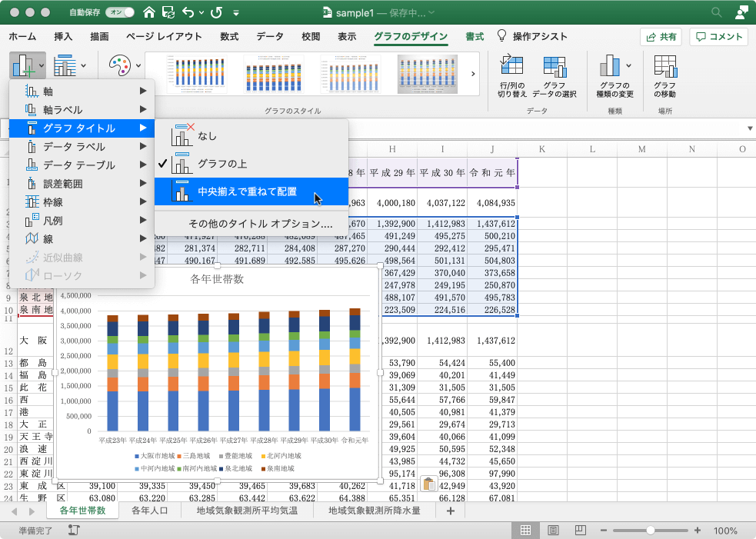
Task: Select the checked グラフの上 title option
Action: (222, 164)
